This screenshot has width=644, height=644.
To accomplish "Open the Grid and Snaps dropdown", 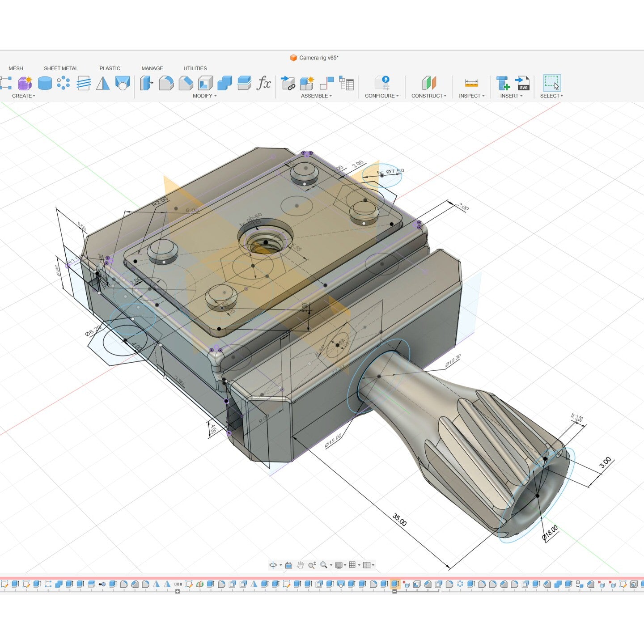I will click(x=354, y=565).
